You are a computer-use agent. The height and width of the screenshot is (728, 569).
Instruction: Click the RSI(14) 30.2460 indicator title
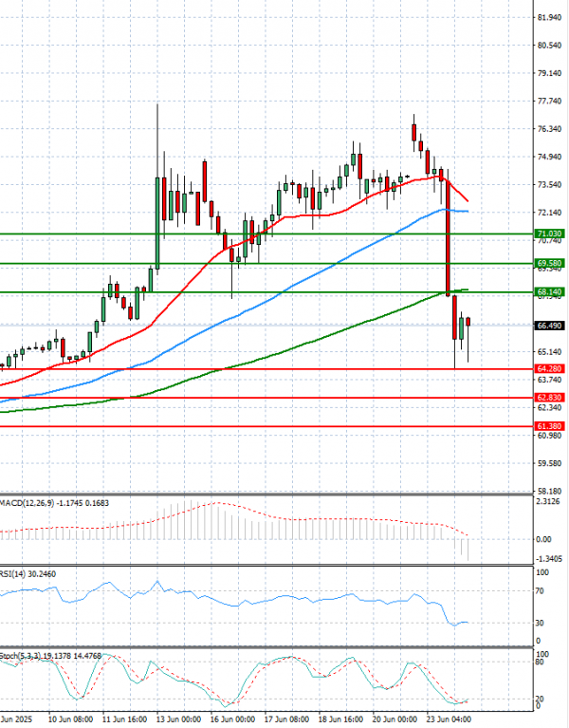[28, 574]
